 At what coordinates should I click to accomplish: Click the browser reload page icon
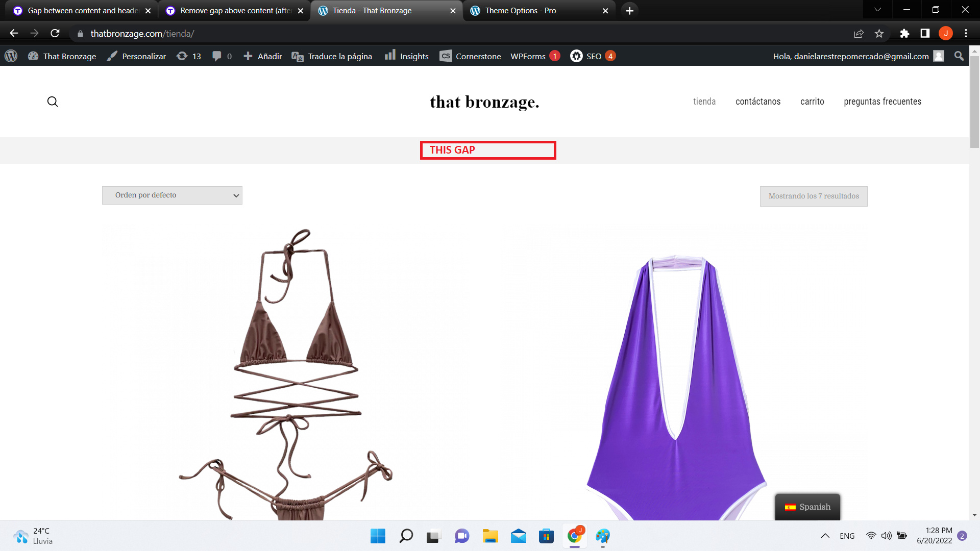[x=55, y=33]
